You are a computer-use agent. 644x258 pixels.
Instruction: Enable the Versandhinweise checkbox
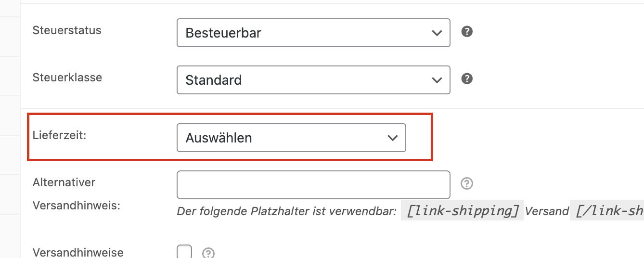184,252
